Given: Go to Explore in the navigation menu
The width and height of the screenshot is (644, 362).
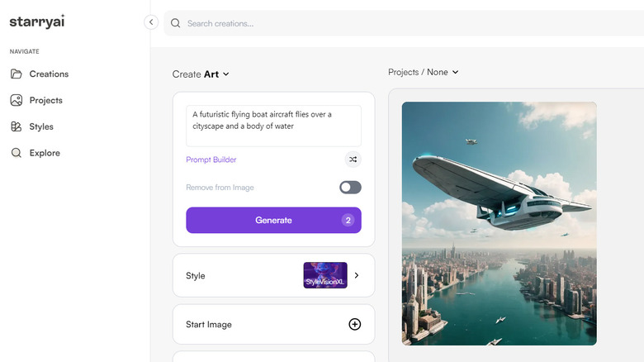Looking at the screenshot, I should [x=45, y=153].
